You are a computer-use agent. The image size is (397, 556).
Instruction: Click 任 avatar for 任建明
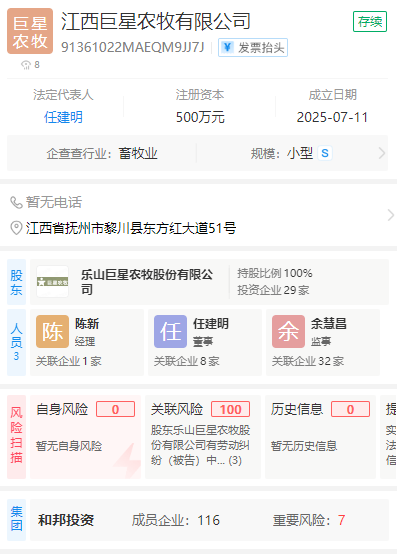point(170,332)
